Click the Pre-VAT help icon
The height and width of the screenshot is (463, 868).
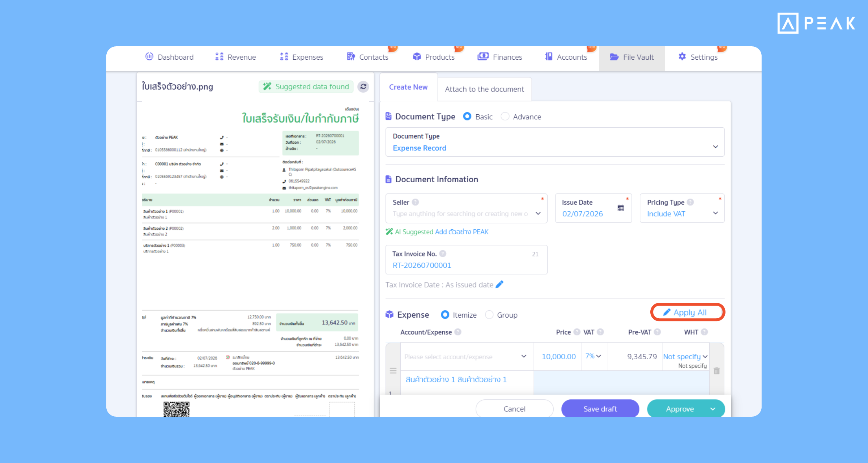pos(658,332)
